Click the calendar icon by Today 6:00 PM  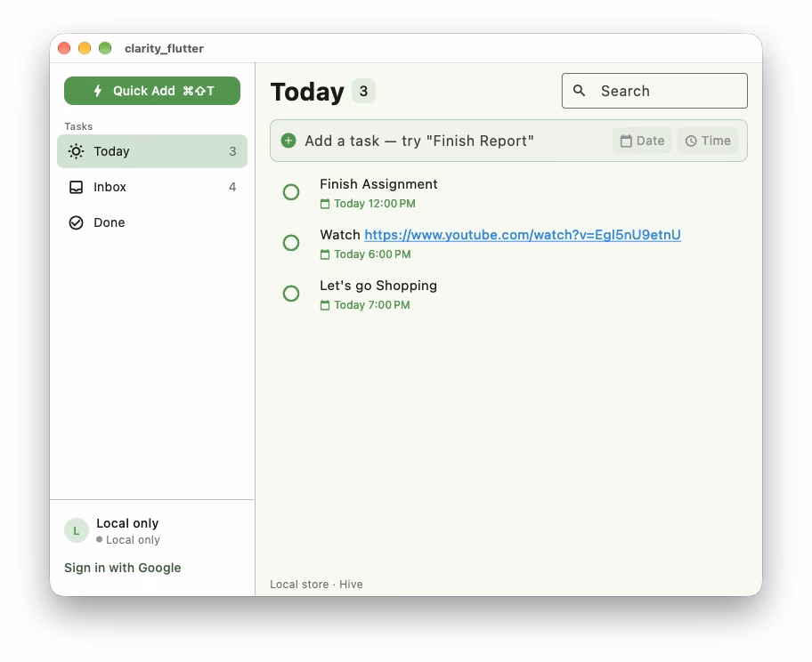(325, 254)
